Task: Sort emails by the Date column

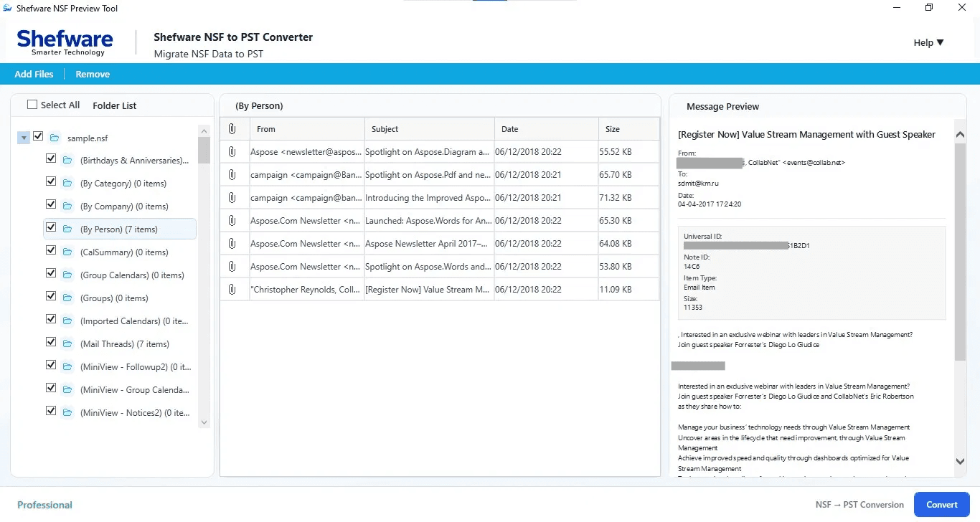Action: 546,129
